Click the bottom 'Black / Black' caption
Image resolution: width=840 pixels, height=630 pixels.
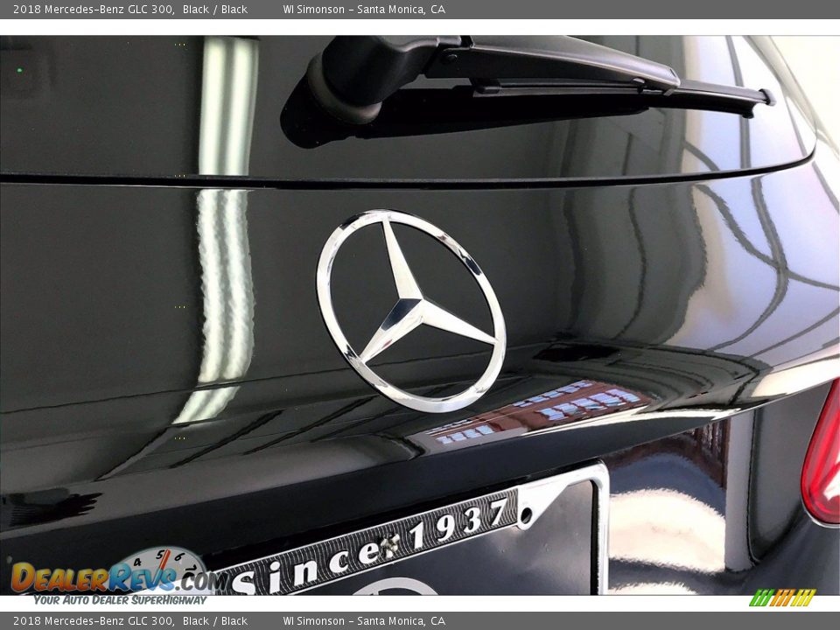[215, 621]
